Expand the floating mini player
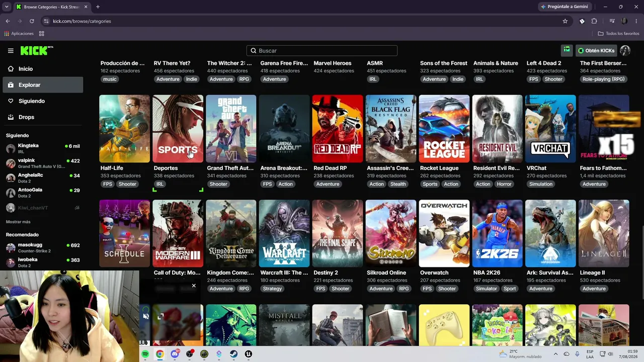 click(160, 316)
